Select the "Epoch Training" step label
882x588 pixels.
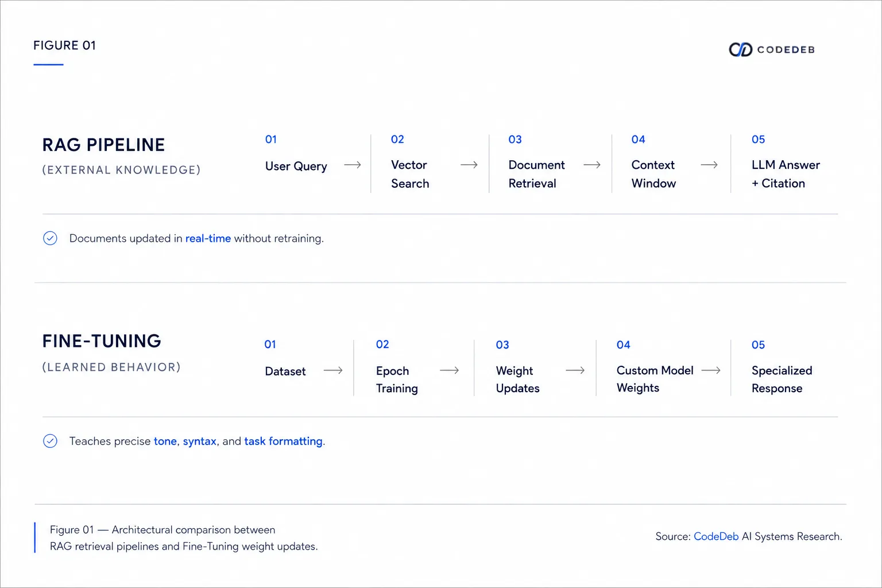[x=397, y=380]
